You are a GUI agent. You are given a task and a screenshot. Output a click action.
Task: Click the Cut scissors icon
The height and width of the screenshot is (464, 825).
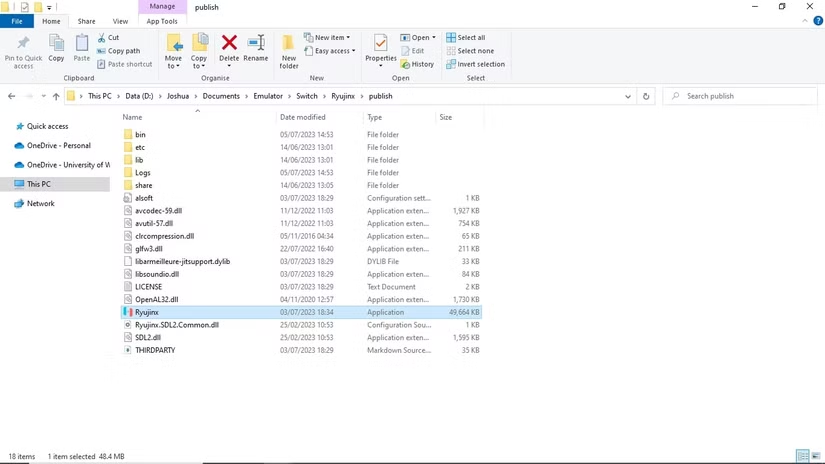tap(101, 38)
